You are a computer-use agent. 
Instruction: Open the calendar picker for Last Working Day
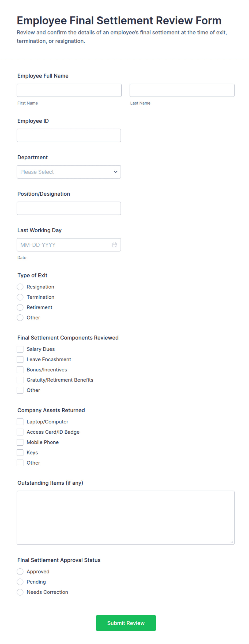115,244
